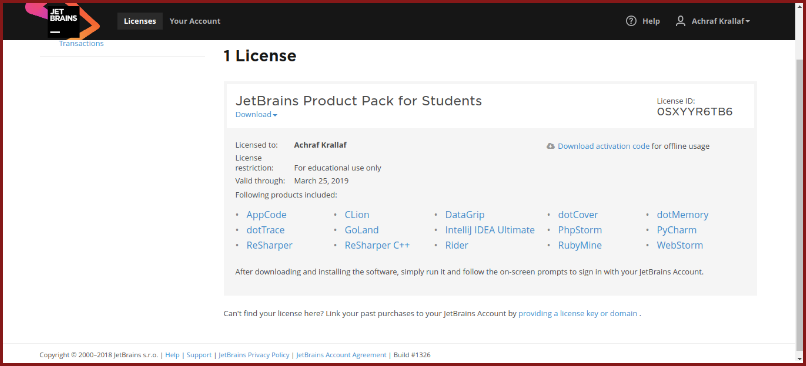
Task: Open the dotTrace product link
Action: pyautogui.click(x=265, y=230)
